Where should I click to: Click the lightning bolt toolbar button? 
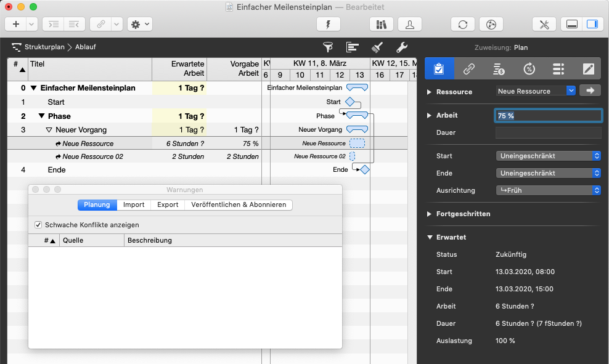[328, 24]
